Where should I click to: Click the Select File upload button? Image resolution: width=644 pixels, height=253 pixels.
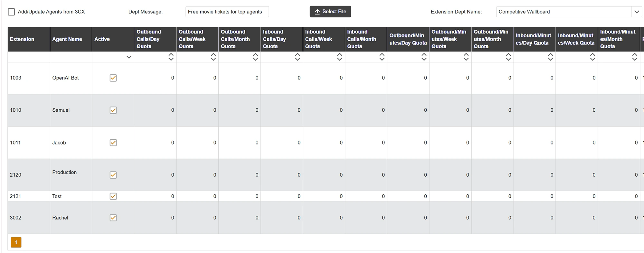click(330, 12)
